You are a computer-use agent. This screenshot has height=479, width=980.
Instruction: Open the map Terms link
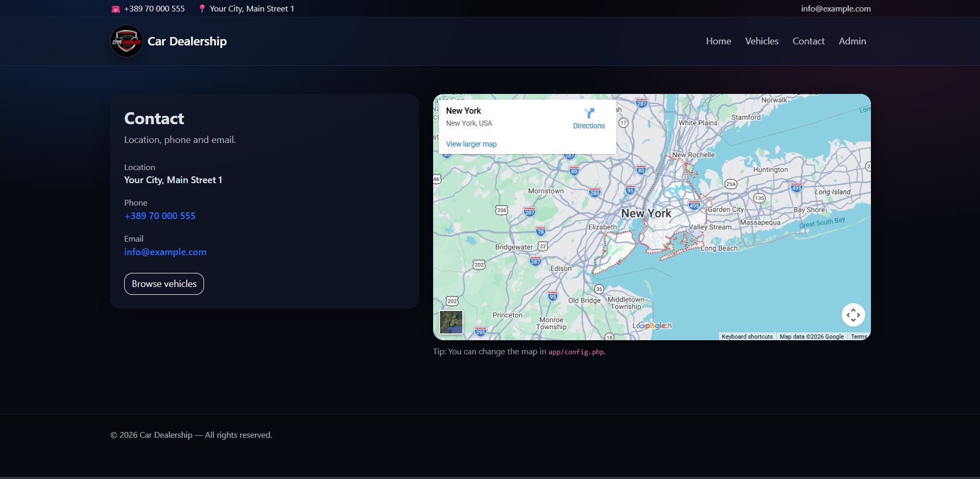tap(858, 337)
